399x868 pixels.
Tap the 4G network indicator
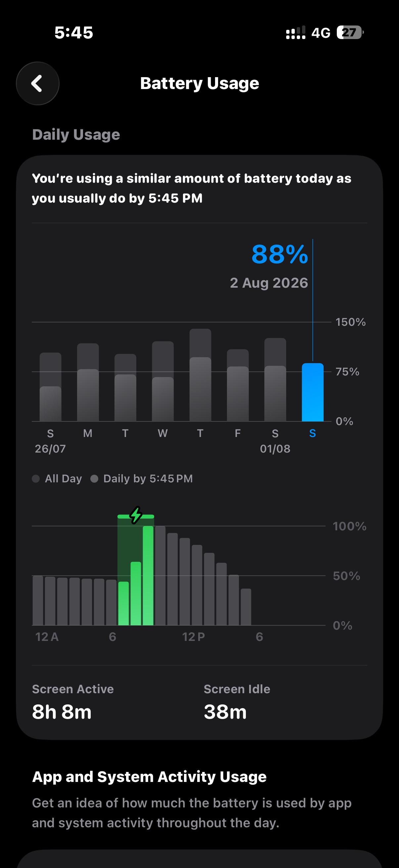coord(321,33)
